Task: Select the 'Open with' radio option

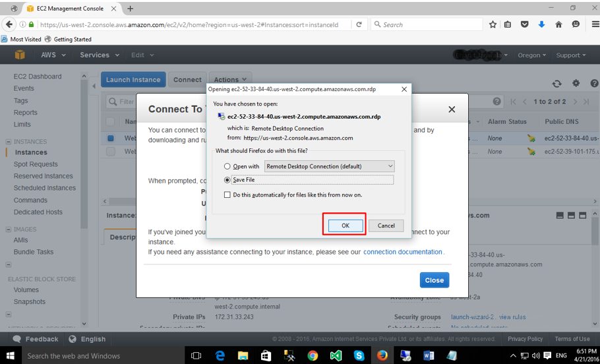Action: (x=227, y=166)
